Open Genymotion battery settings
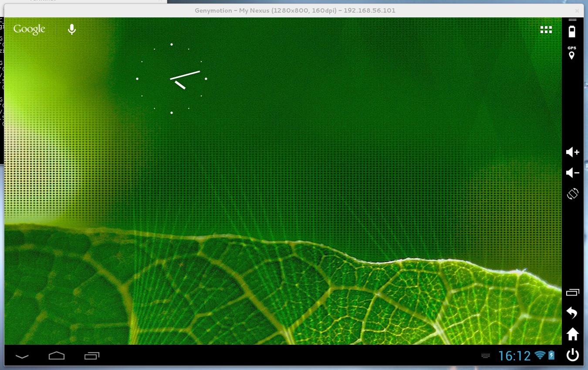 [572, 31]
